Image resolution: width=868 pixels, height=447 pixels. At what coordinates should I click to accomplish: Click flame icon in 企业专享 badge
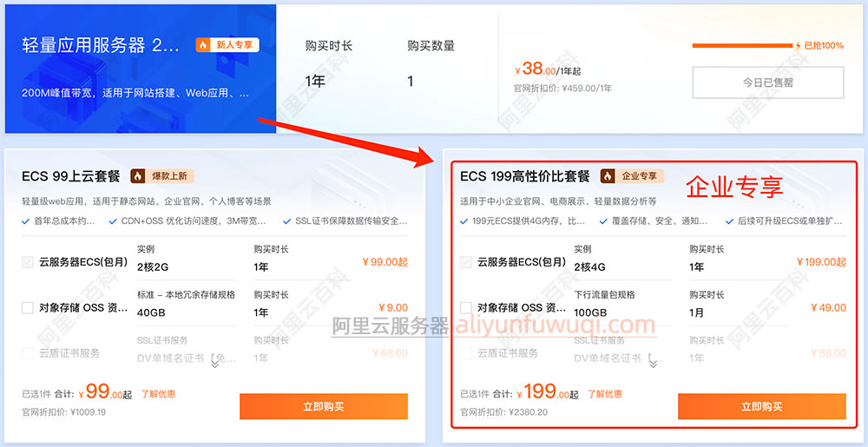click(x=608, y=176)
